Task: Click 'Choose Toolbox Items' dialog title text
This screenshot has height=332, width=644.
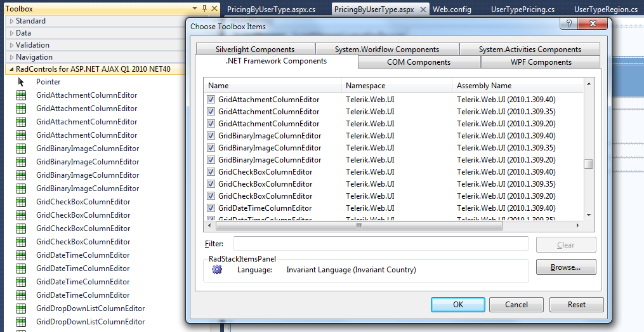Action: click(228, 27)
